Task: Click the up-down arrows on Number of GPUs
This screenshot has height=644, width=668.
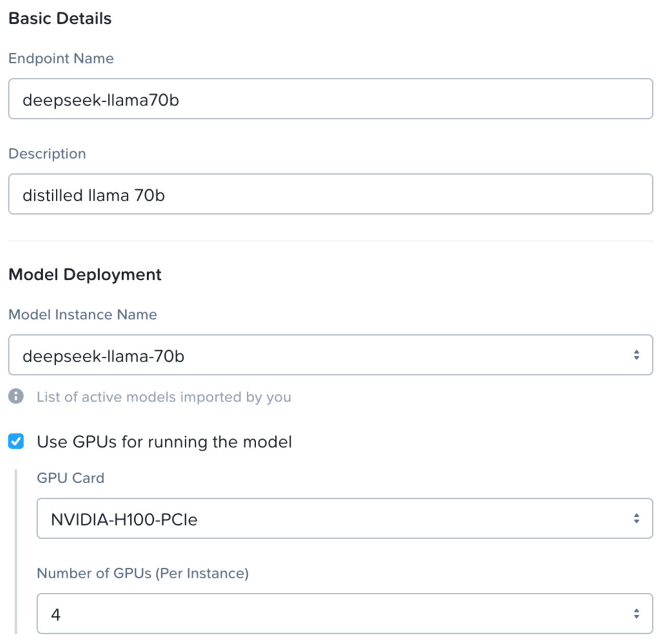Action: coord(636,613)
